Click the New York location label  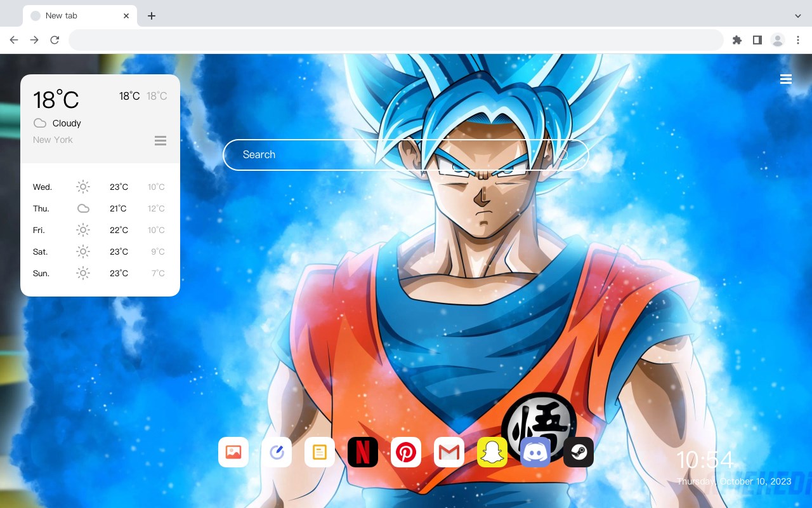click(53, 140)
